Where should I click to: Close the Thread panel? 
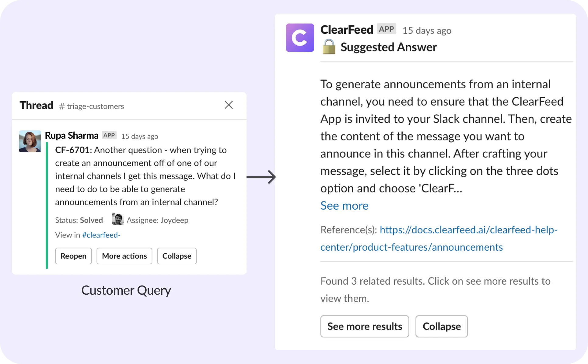click(x=229, y=105)
